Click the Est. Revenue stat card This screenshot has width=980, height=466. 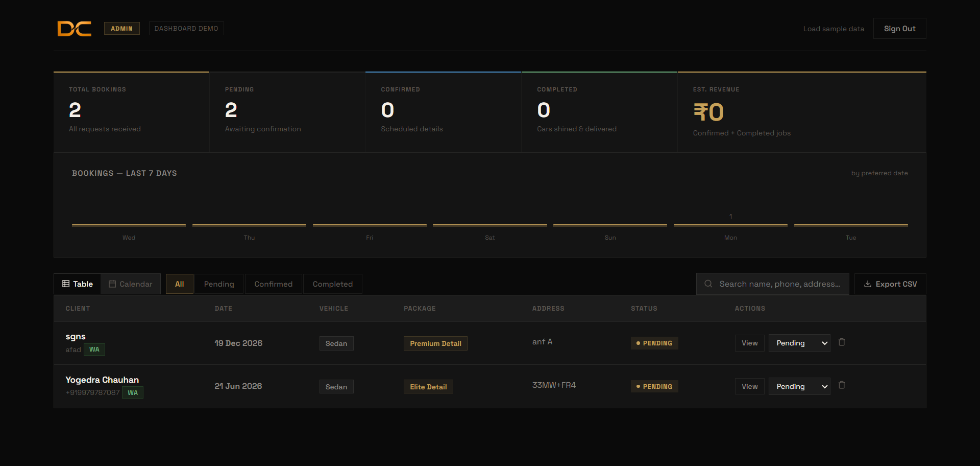802,111
